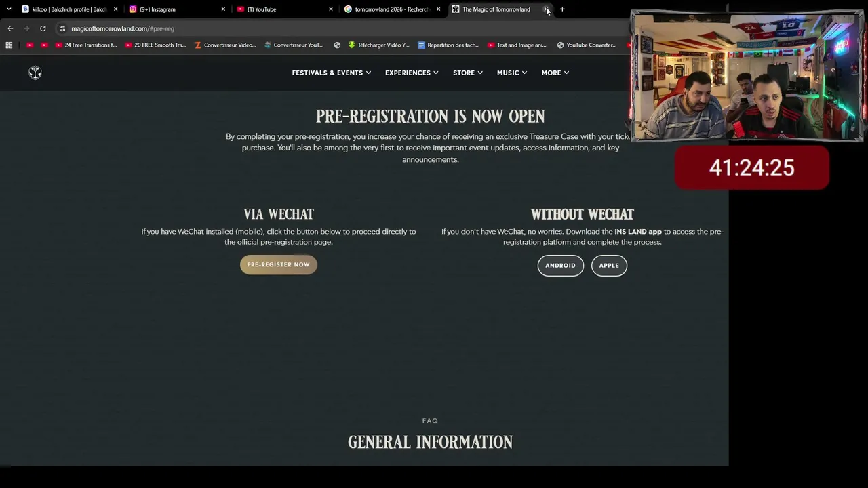The height and width of the screenshot is (488, 868).
Task: Click the 'Pre-Registration Is Now Open' heading
Action: coord(430,117)
